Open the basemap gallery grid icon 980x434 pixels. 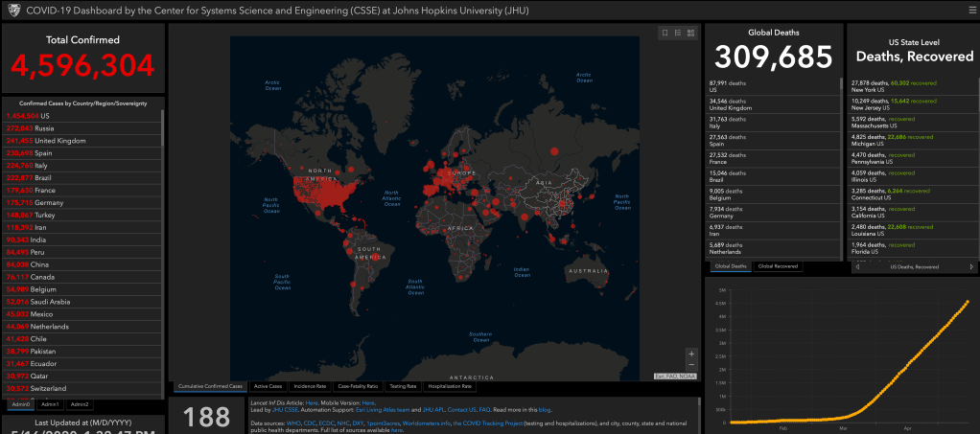point(691,33)
